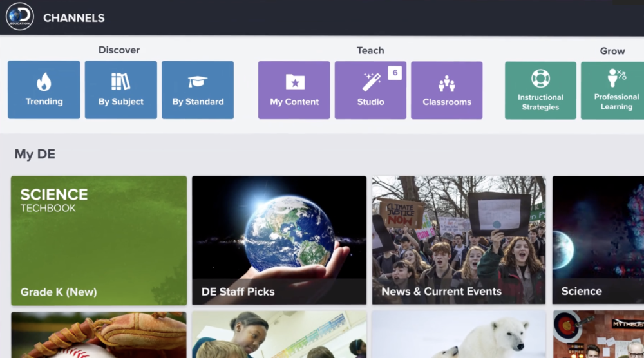
Task: Click the Studio notification badge 6
Action: coord(395,73)
